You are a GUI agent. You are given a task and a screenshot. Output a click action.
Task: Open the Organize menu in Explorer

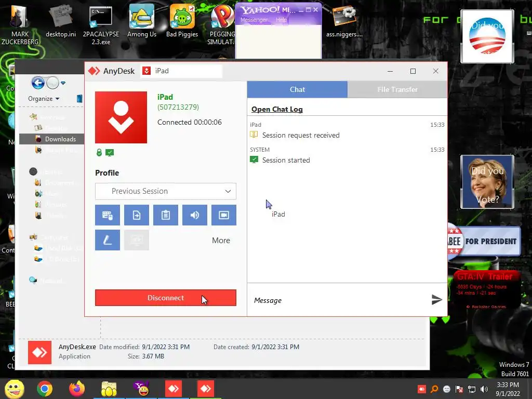44,99
